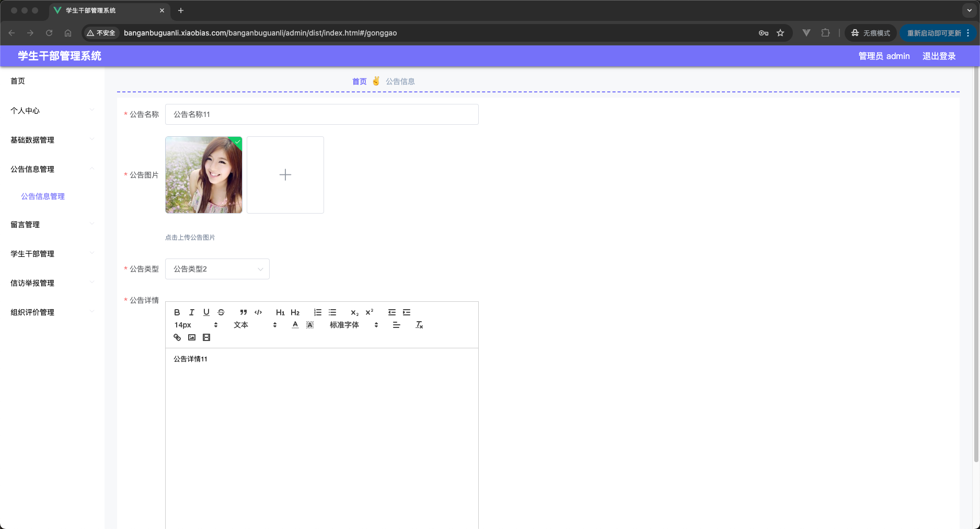Image resolution: width=980 pixels, height=529 pixels.
Task: Apply Heading 2 style
Action: click(x=295, y=312)
